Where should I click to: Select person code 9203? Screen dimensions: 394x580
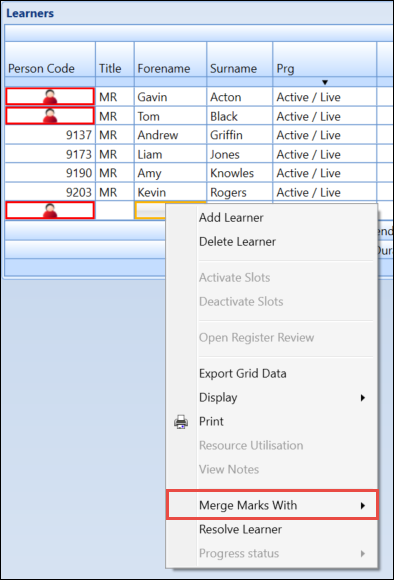[x=79, y=192]
